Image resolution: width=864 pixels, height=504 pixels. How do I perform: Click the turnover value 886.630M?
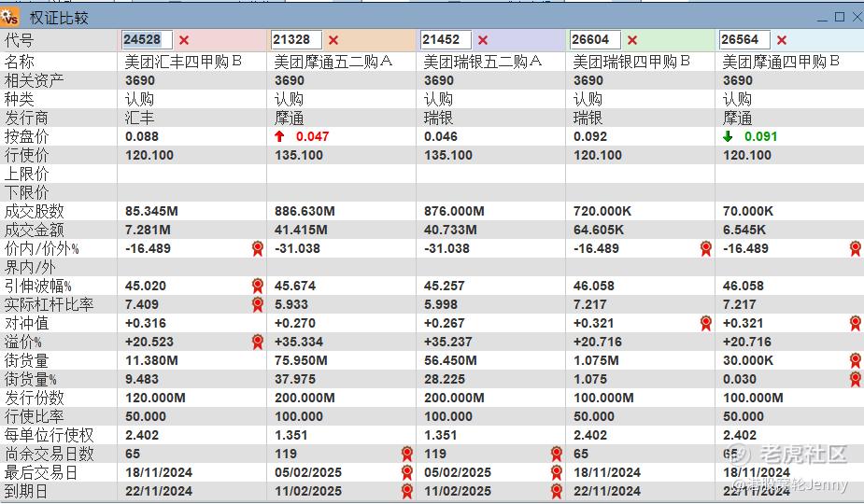click(305, 211)
